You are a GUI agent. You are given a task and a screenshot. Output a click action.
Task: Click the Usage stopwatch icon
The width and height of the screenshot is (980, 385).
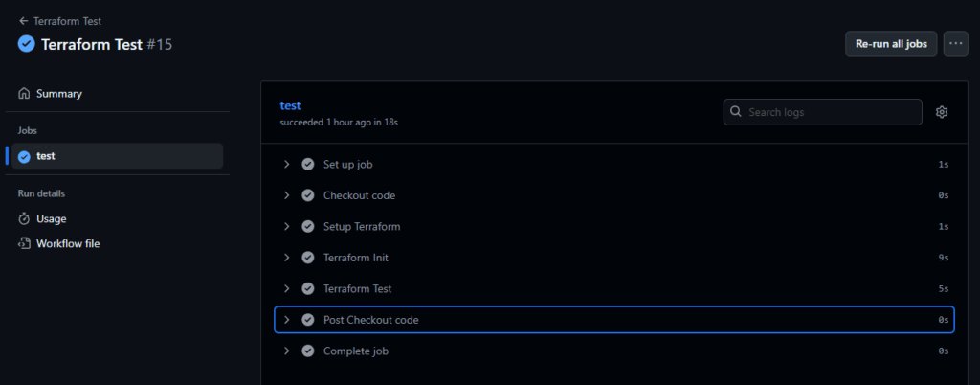tap(24, 218)
